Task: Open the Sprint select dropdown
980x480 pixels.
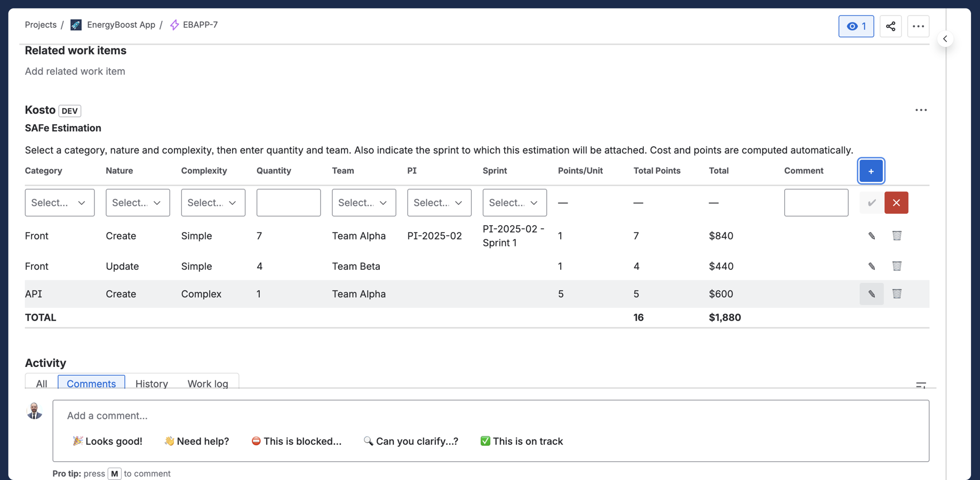Action: (x=514, y=203)
